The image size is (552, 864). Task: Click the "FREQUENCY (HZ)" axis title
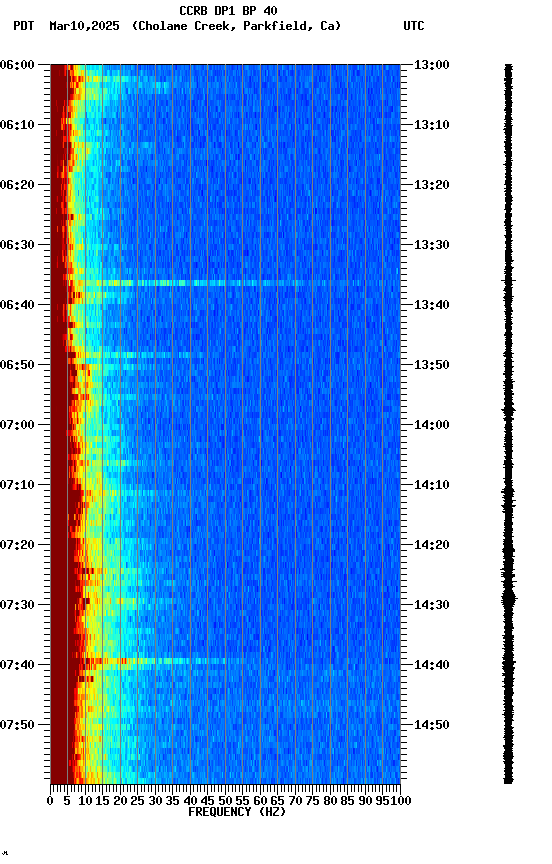pos(237,812)
